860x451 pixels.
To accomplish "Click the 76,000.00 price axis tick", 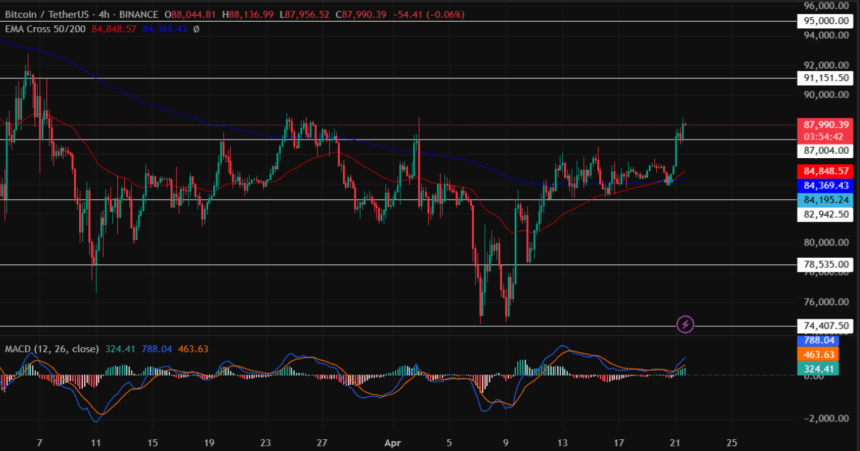I will click(826, 302).
